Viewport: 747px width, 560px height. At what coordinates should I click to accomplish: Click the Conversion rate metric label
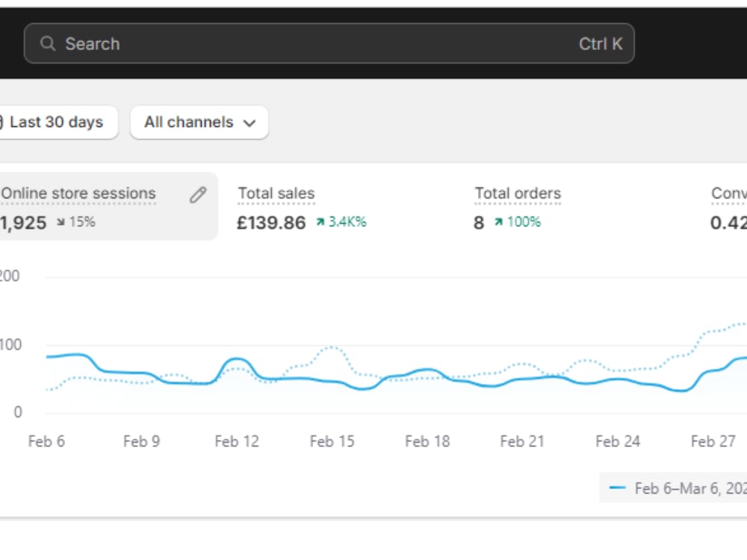729,193
